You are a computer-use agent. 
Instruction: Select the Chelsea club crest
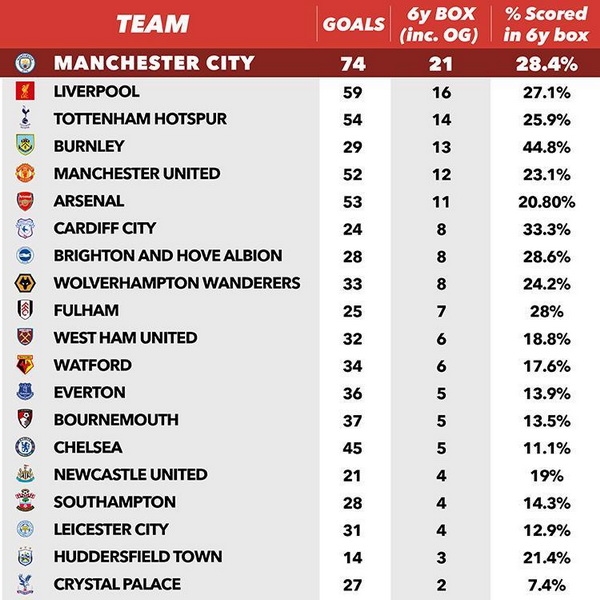(24, 447)
